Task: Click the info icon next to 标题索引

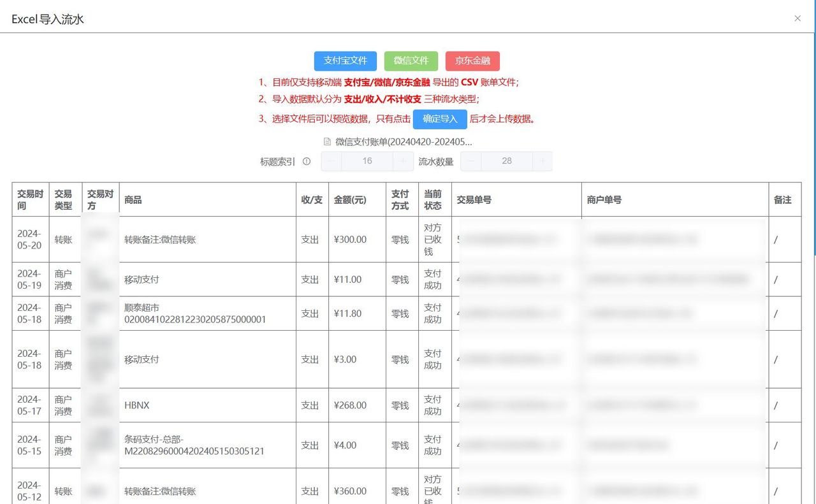Action: coord(307,161)
